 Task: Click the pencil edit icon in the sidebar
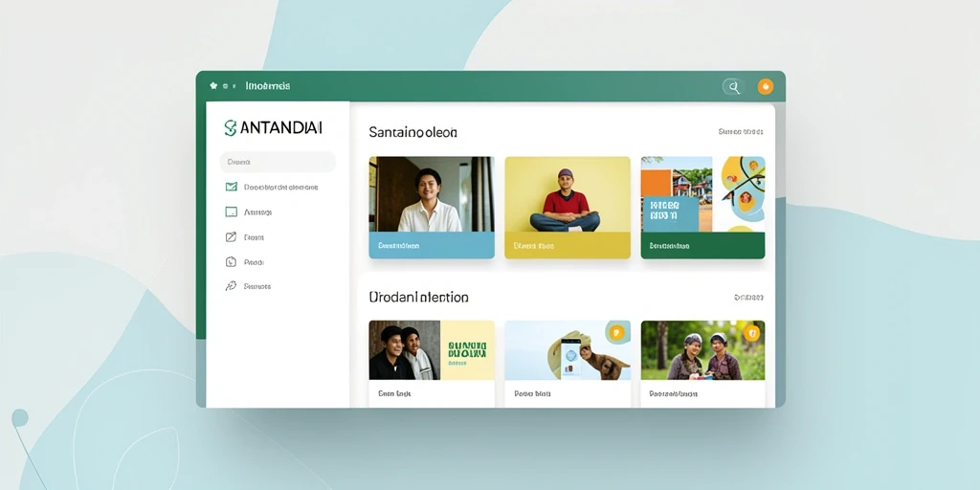pyautogui.click(x=232, y=237)
